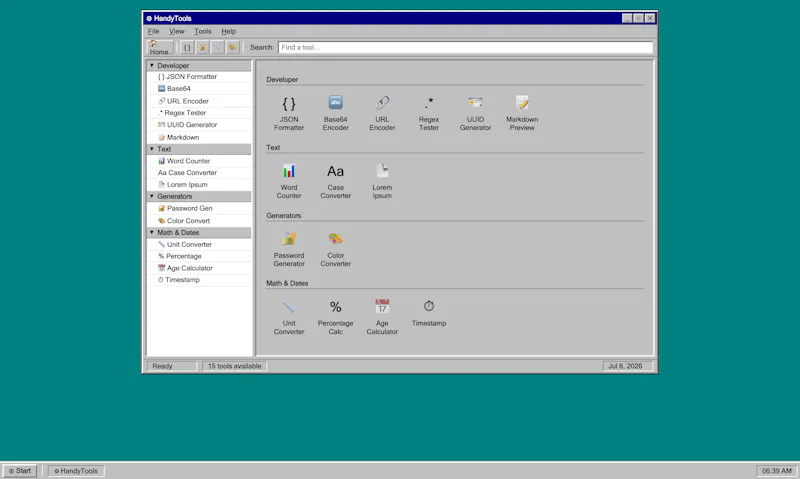Screen dimensions: 800x479
Task: Select UUID Generator in the sidebar list
Action: pyautogui.click(x=199, y=125)
